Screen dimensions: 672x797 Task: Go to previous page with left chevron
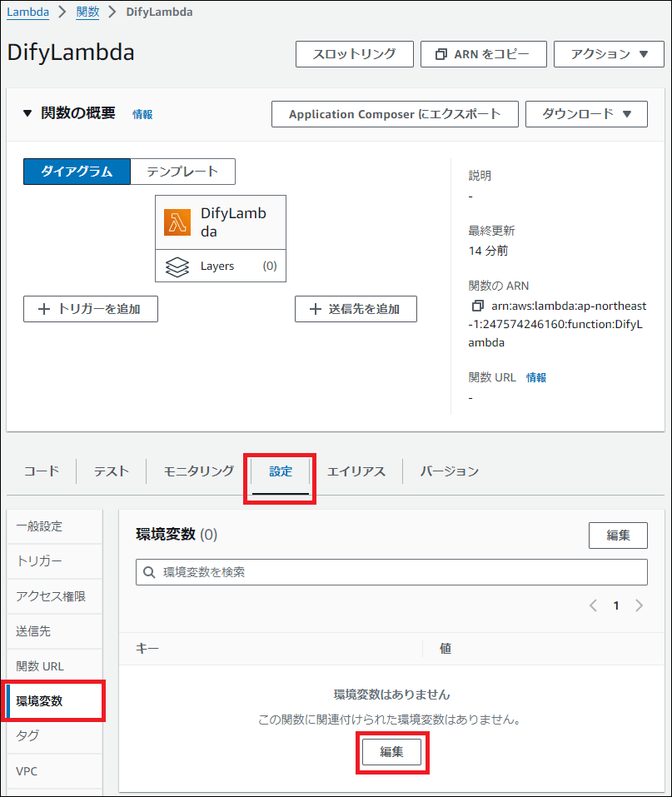coord(593,605)
